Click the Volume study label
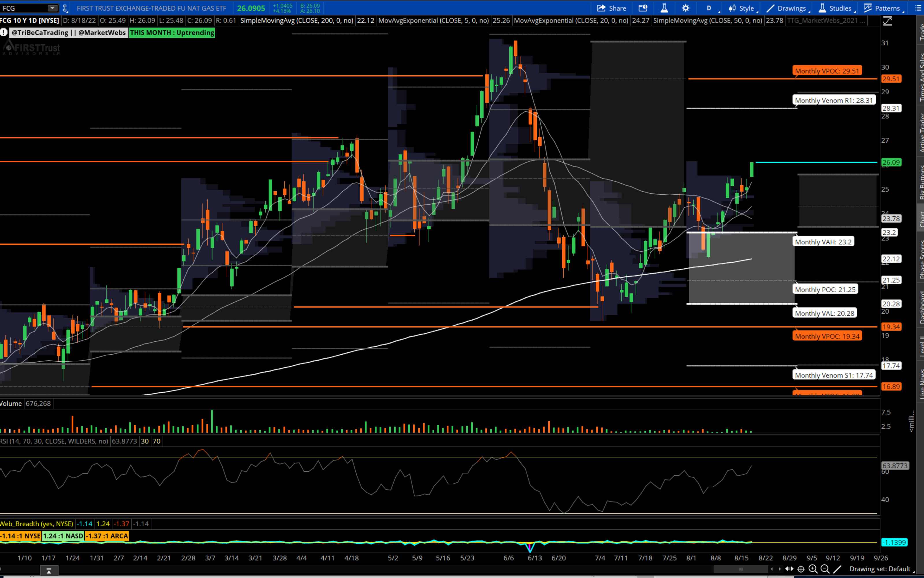 (x=11, y=403)
